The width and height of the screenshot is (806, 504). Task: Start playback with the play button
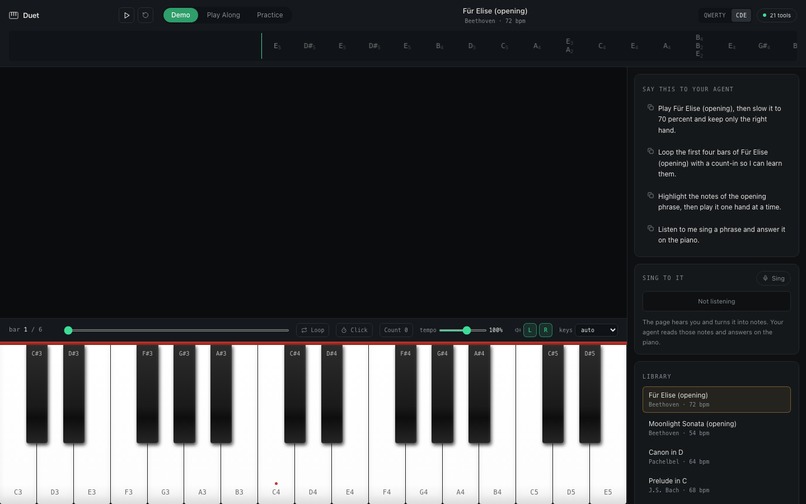coord(126,15)
